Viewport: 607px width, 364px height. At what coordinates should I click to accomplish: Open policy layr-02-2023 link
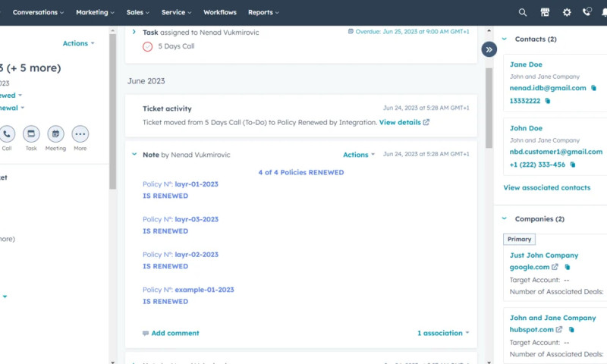tap(197, 255)
